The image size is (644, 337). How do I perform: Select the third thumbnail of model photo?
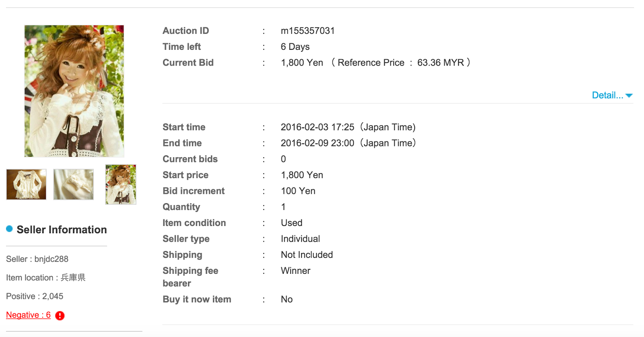[121, 184]
